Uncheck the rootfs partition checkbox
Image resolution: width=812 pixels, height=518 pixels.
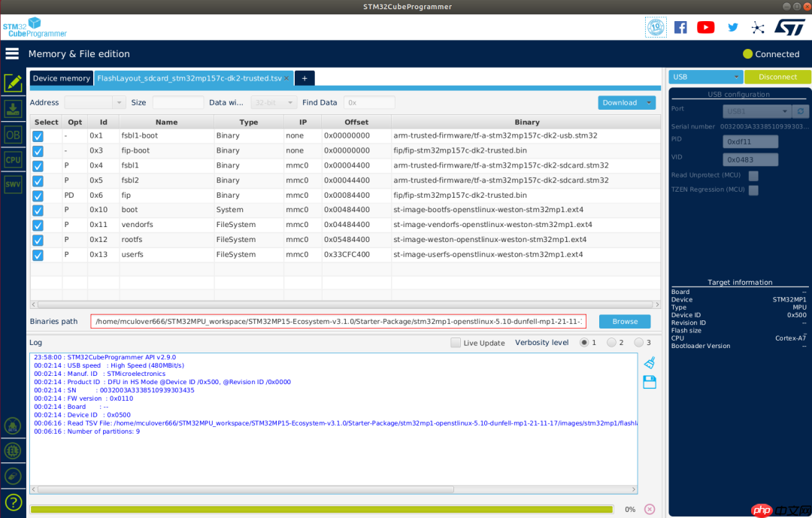[38, 241]
